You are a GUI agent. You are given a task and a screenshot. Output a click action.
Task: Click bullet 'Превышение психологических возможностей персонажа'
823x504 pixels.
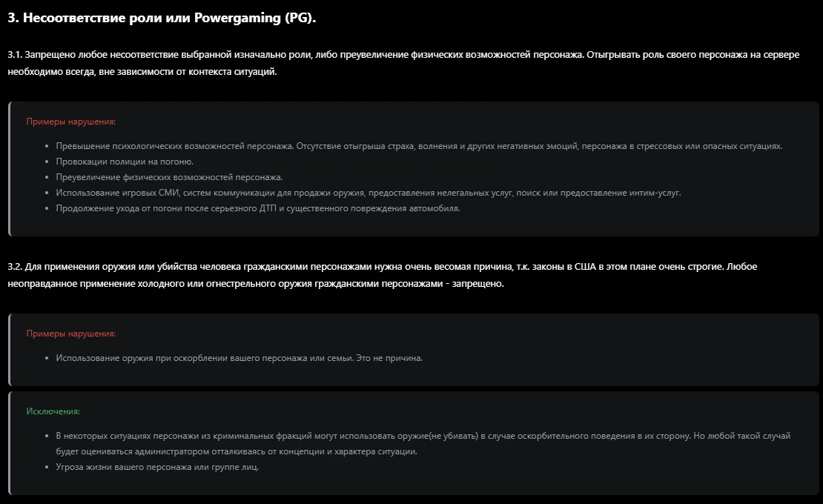[x=419, y=146]
